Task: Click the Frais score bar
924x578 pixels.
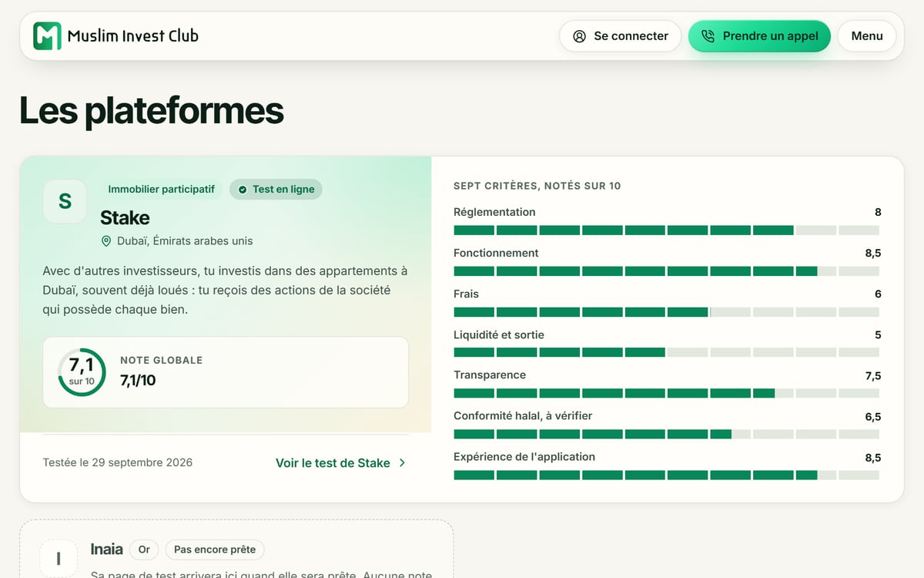Action: pos(666,312)
